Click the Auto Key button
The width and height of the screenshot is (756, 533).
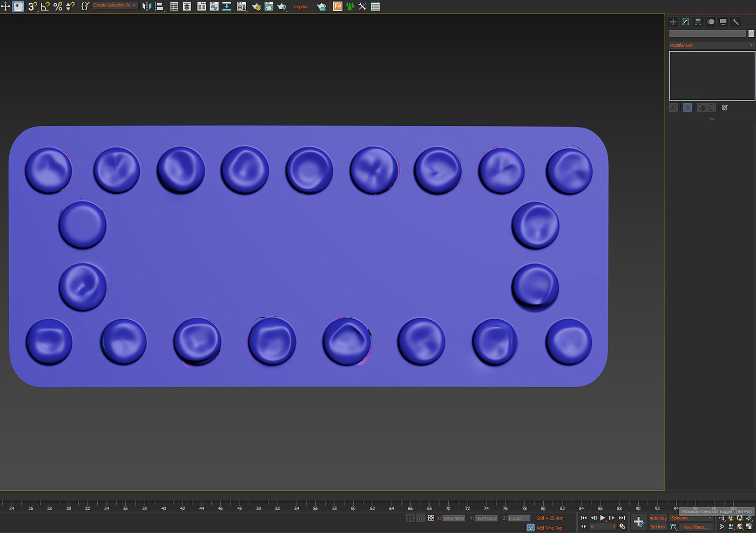658,518
